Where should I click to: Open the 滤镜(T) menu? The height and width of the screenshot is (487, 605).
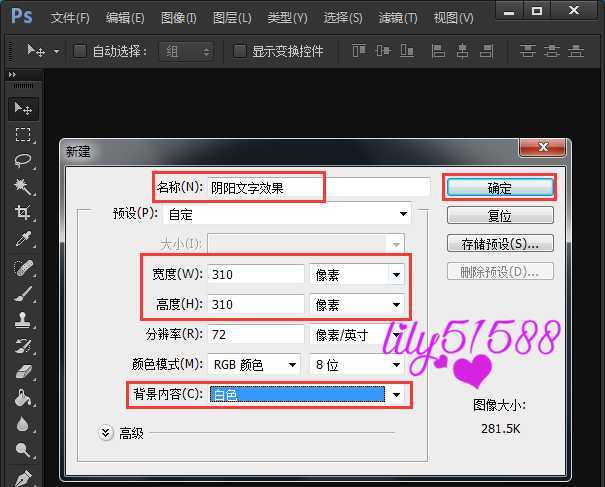[x=398, y=18]
